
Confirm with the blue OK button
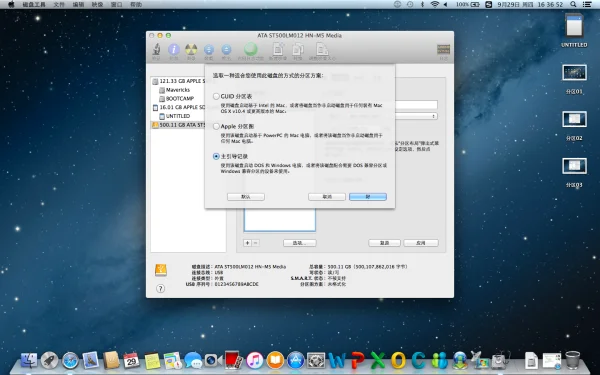coord(368,197)
